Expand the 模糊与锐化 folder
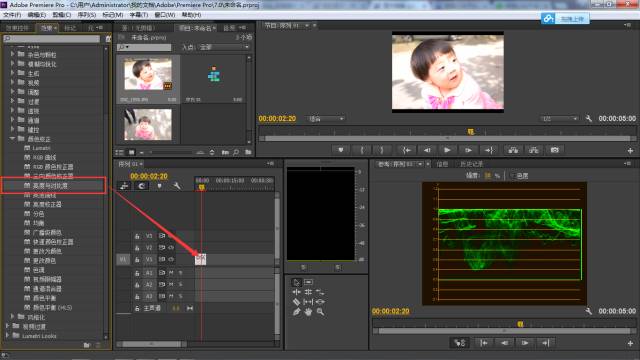 point(12,64)
